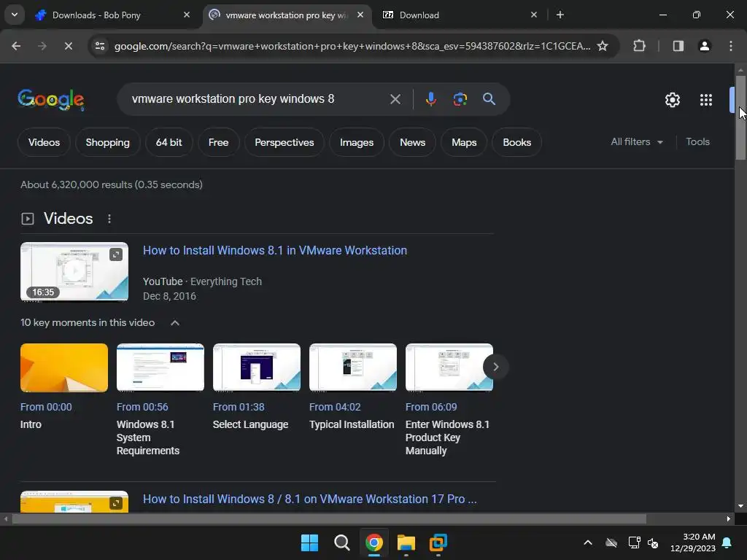Screen dimensions: 747x560
Task: Click the address bar URL
Action: point(352,46)
